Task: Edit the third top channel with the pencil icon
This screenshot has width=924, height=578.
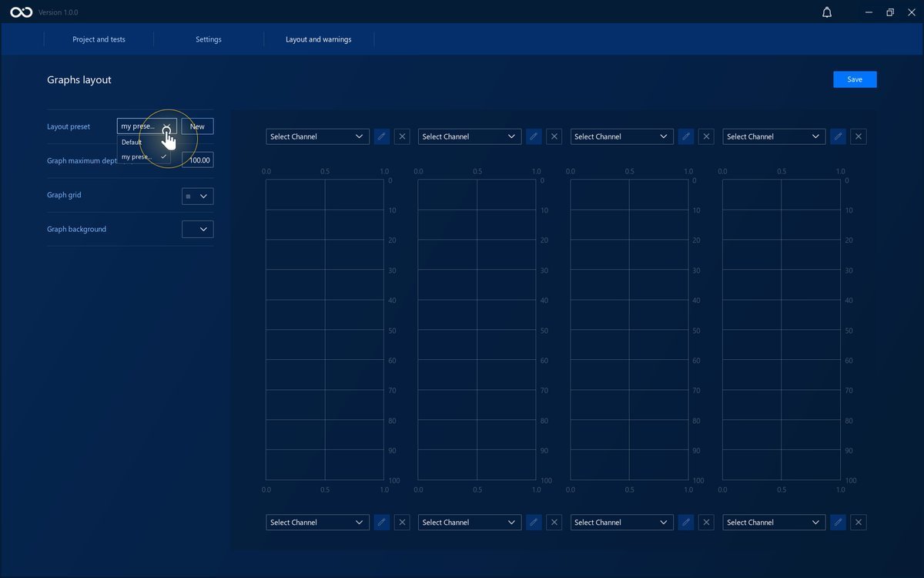Action: click(685, 136)
